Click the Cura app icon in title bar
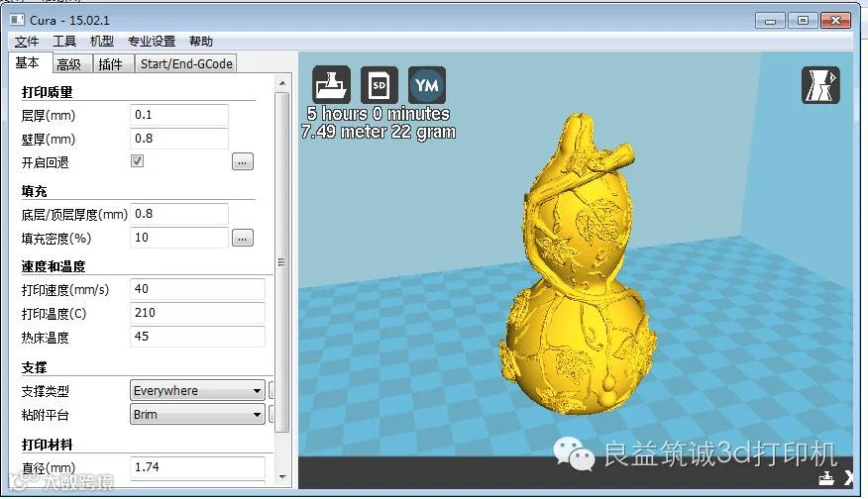The width and height of the screenshot is (868, 499). pos(17,21)
